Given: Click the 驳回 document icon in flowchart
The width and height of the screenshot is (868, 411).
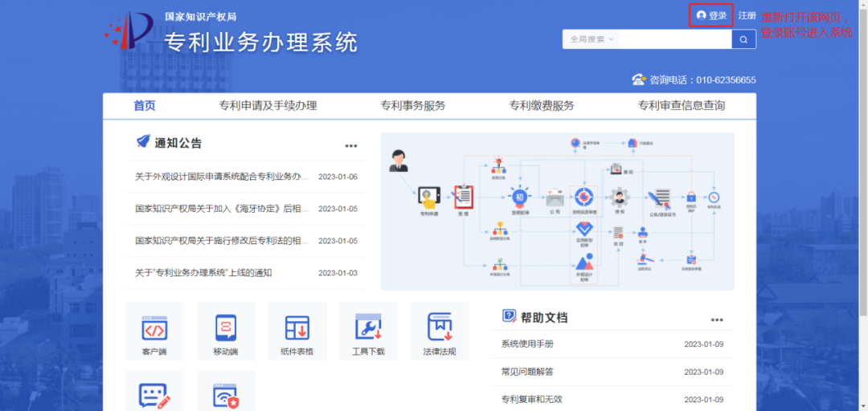Looking at the screenshot, I should [x=619, y=233].
